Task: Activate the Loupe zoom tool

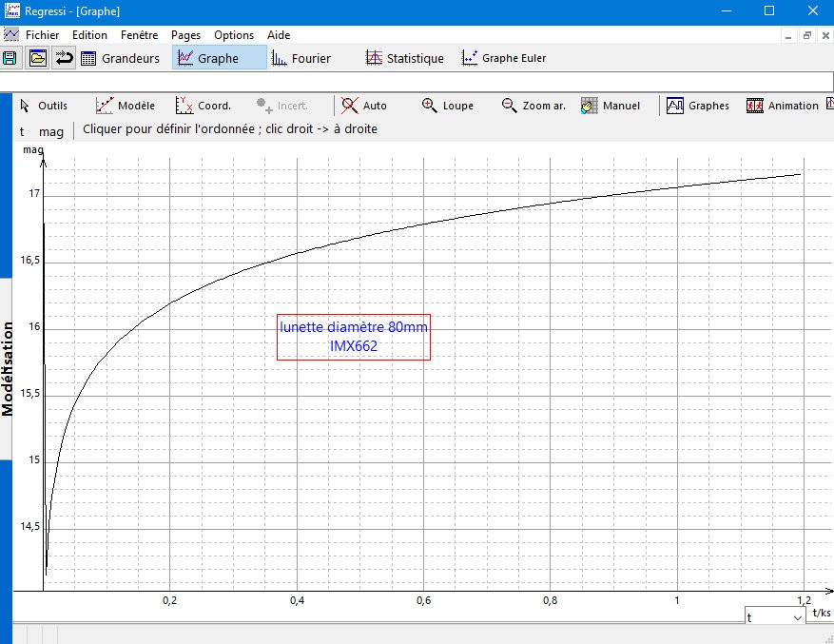Action: click(447, 106)
